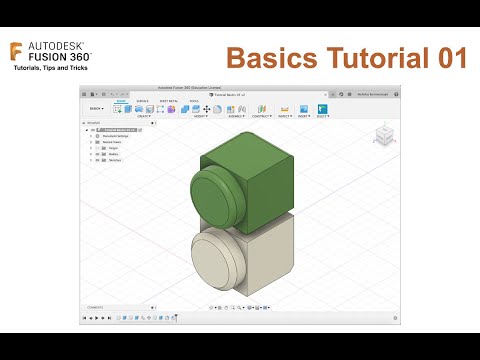Toggle Origin folder visibility eye
Screen dimensions: 480x360
point(97,148)
